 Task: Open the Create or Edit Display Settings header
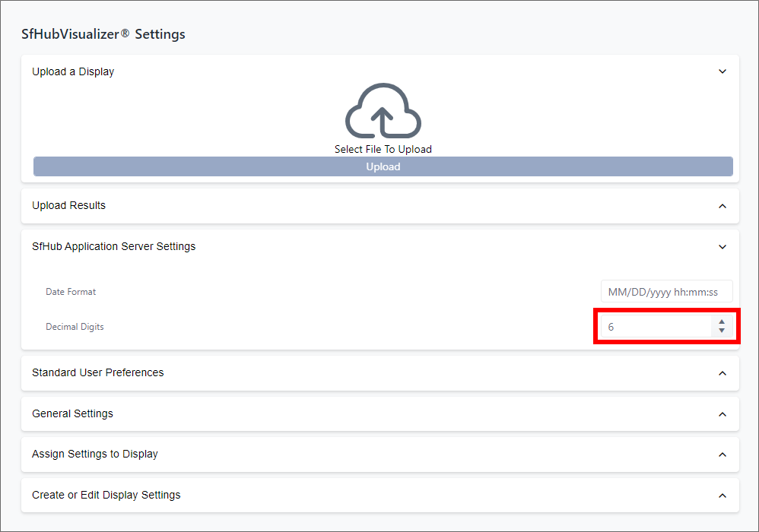click(x=106, y=495)
